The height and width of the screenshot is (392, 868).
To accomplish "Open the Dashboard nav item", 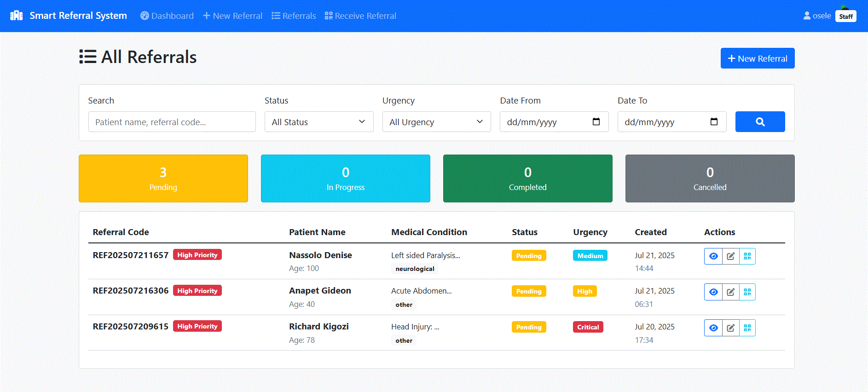I will (167, 16).
